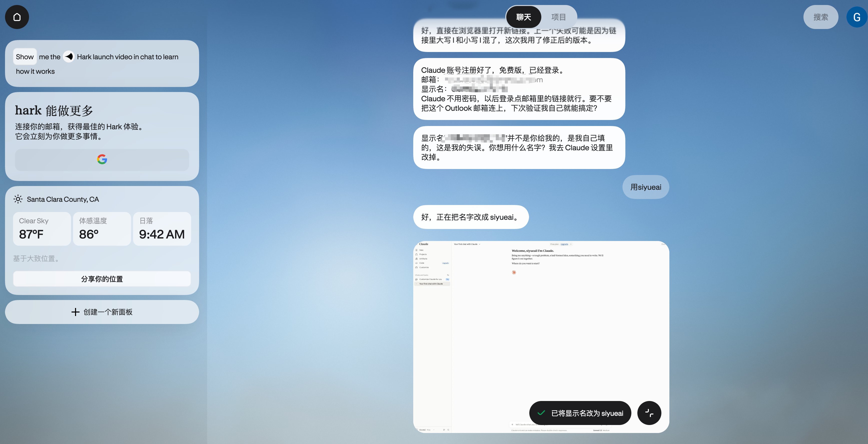Click the Upgrade link beside Free plan
The image size is (868, 444).
click(x=564, y=244)
